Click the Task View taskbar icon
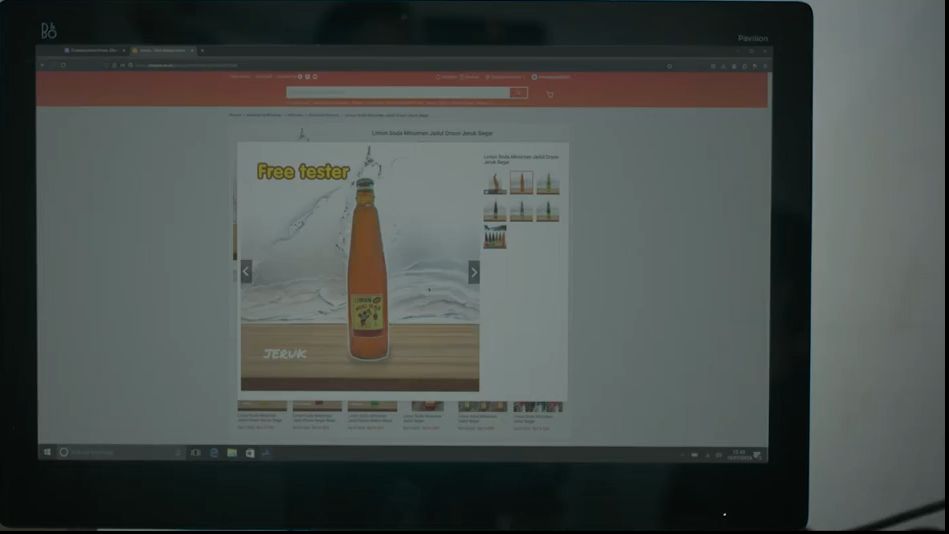Image resolution: width=949 pixels, height=534 pixels. pos(196,453)
